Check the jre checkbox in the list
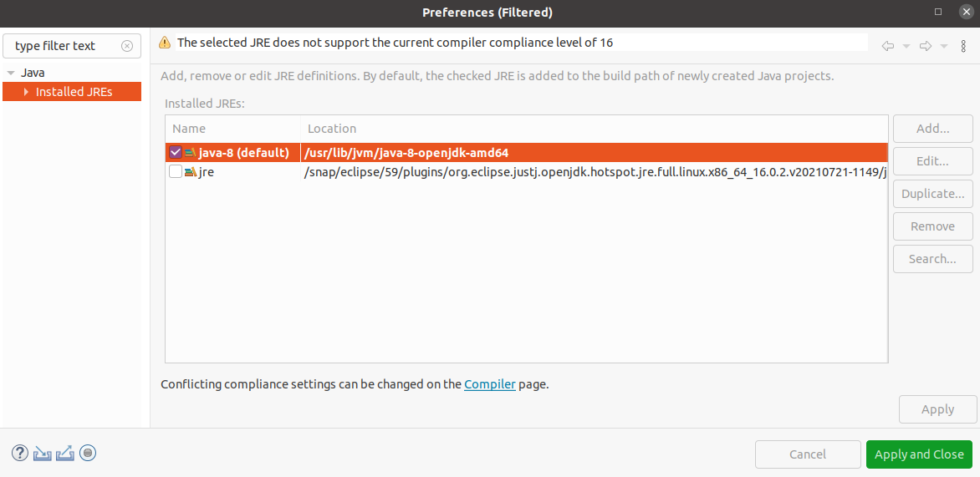The height and width of the screenshot is (477, 980). (x=176, y=172)
